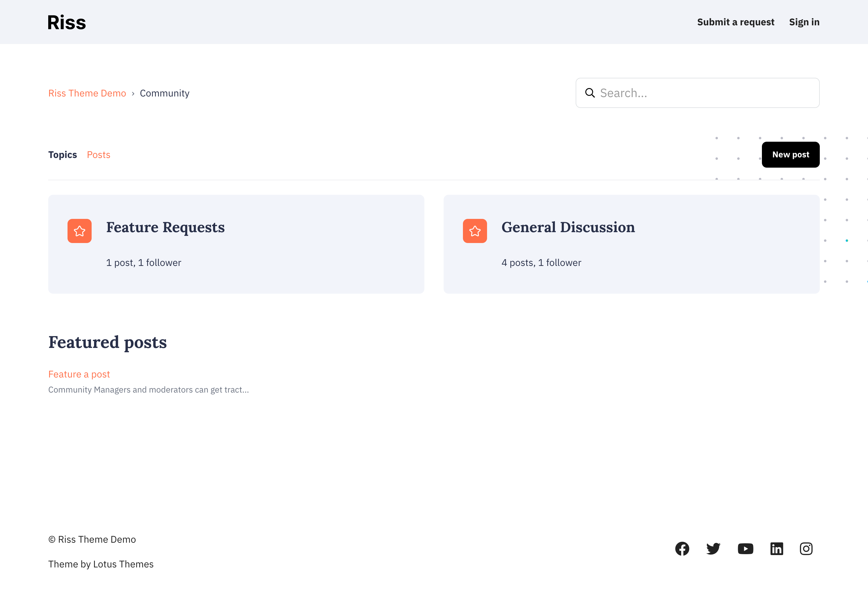
Task: Open the Feature a post link
Action: (79, 374)
